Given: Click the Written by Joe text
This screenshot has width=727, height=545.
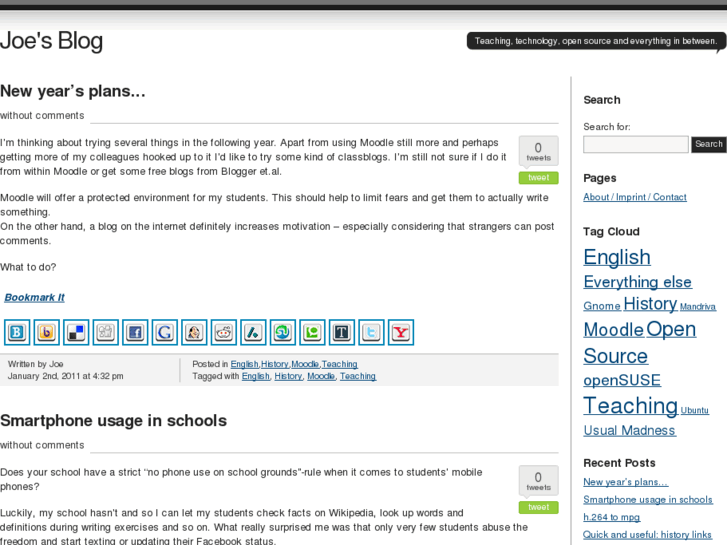Looking at the screenshot, I should coord(36,364).
